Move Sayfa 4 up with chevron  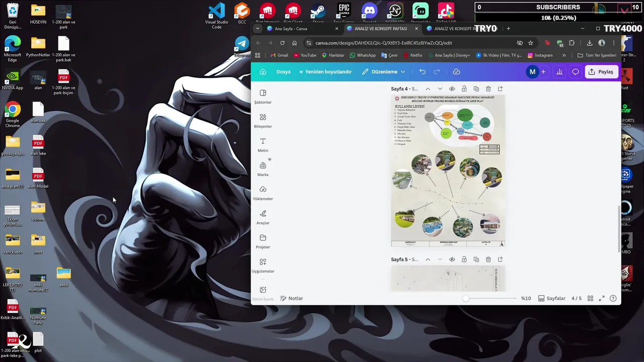click(x=428, y=89)
